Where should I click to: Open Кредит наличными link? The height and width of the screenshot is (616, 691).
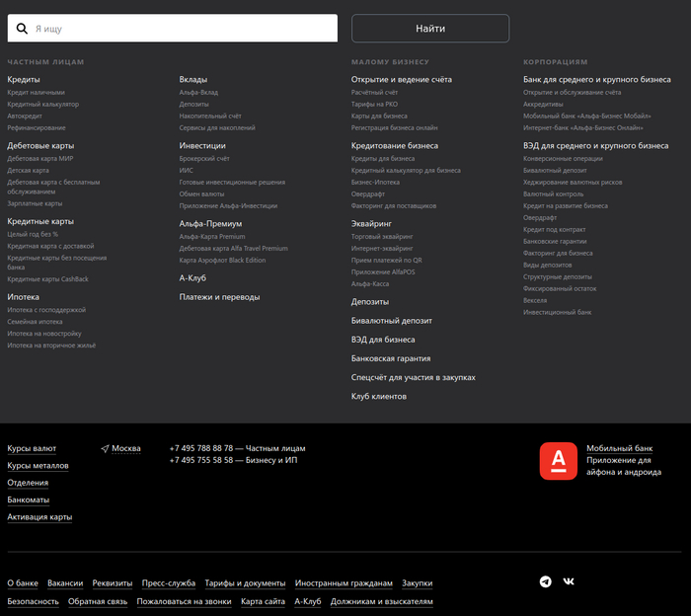point(37,93)
